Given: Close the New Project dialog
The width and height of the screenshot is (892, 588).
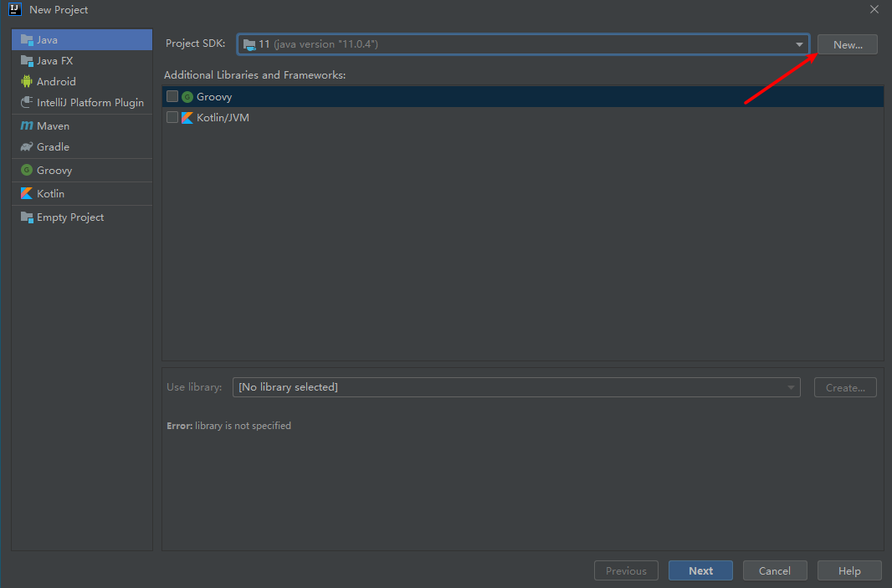Looking at the screenshot, I should tap(874, 9).
